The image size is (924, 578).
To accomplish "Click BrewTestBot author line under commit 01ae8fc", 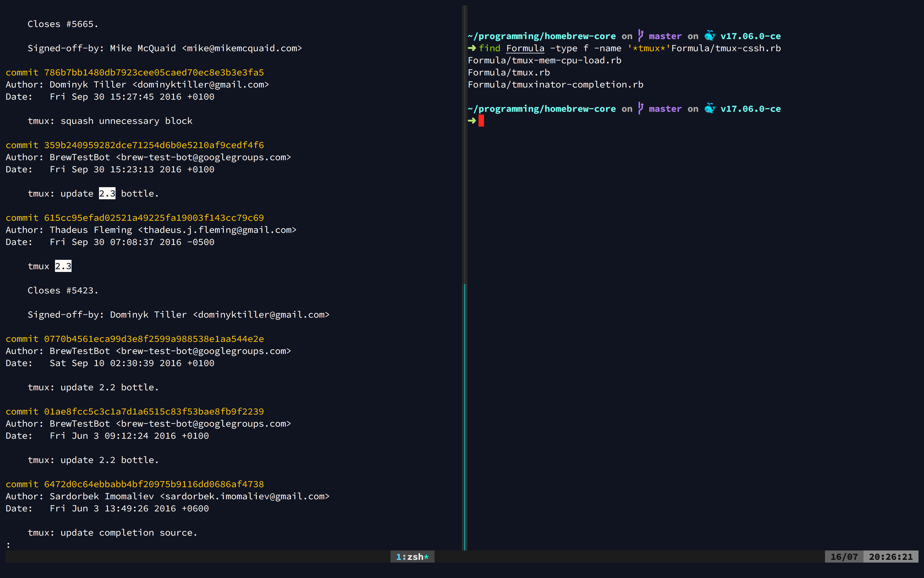I will [148, 424].
